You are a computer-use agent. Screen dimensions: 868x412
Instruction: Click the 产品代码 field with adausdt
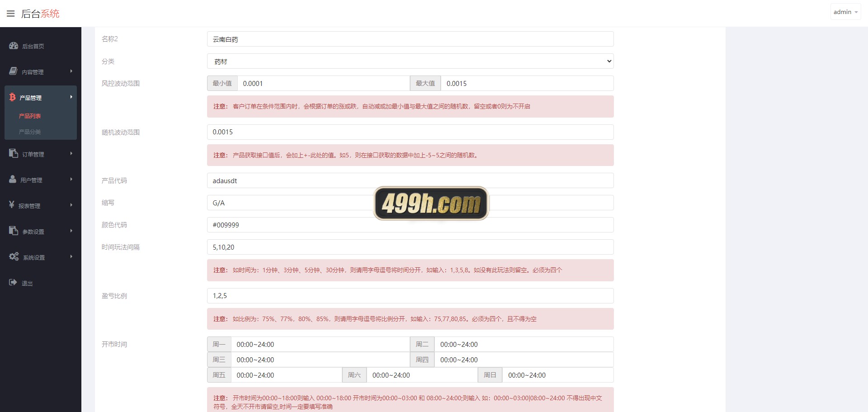click(x=410, y=180)
